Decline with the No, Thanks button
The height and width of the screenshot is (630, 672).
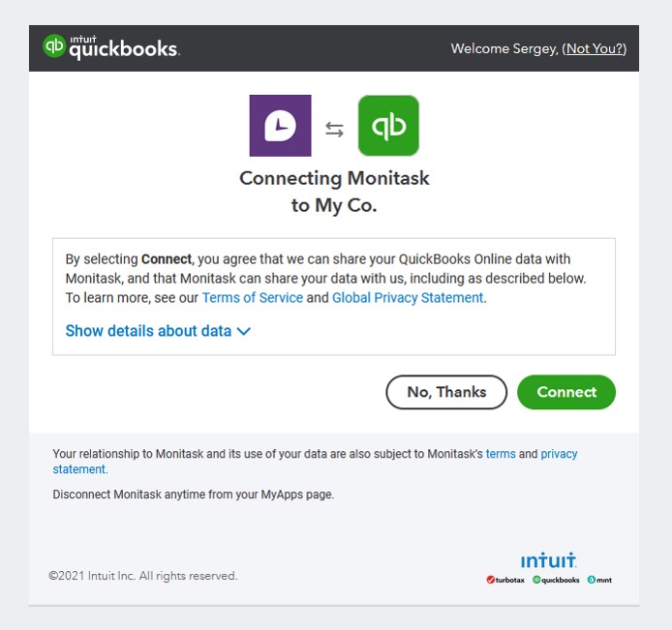pyautogui.click(x=446, y=392)
